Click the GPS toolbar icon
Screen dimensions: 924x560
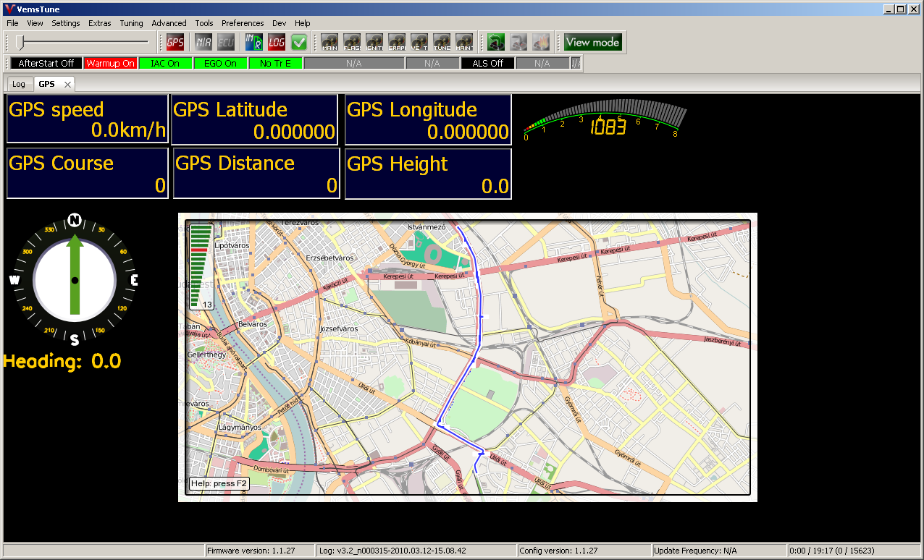click(x=175, y=42)
